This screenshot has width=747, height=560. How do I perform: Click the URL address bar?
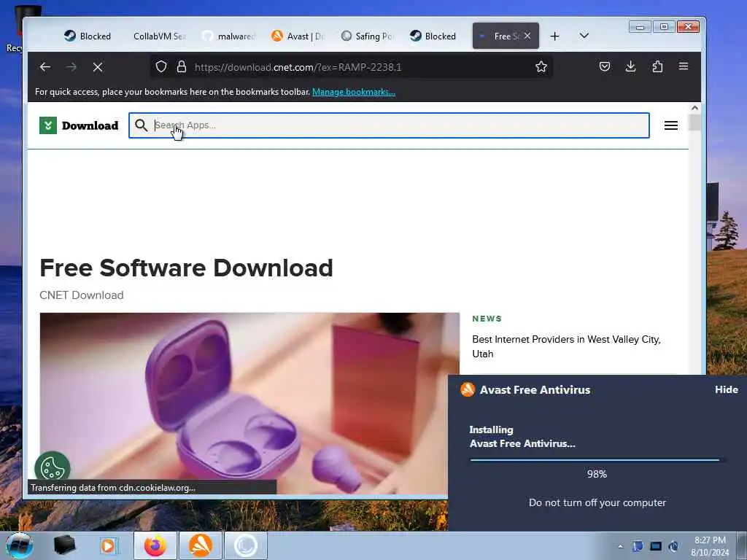point(351,67)
